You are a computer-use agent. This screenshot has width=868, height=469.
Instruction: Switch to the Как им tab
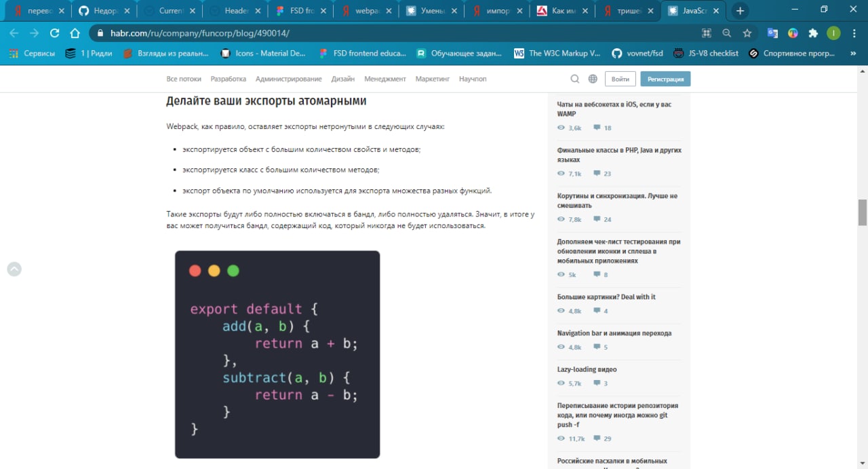pos(564,11)
